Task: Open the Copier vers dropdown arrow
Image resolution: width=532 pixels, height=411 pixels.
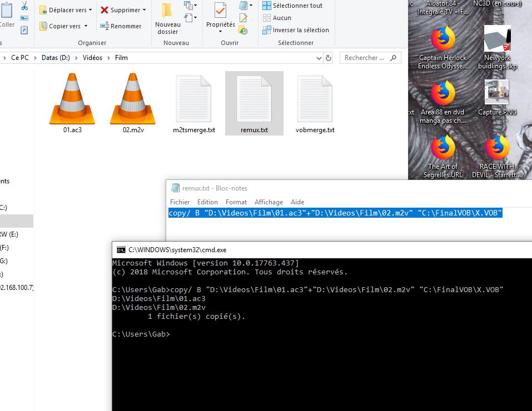Action: coord(86,26)
